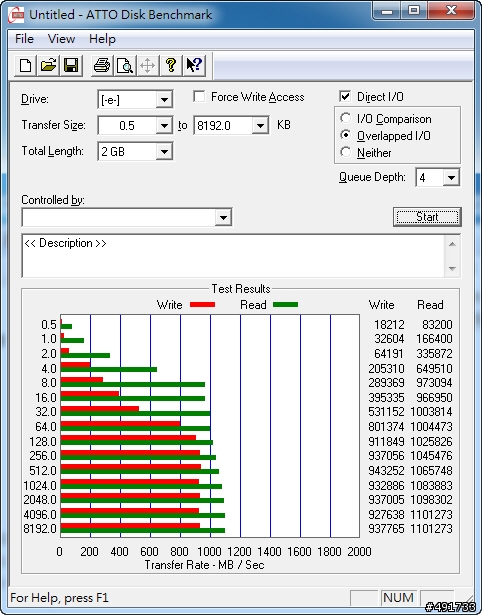Click the write value 937765

coord(386,529)
